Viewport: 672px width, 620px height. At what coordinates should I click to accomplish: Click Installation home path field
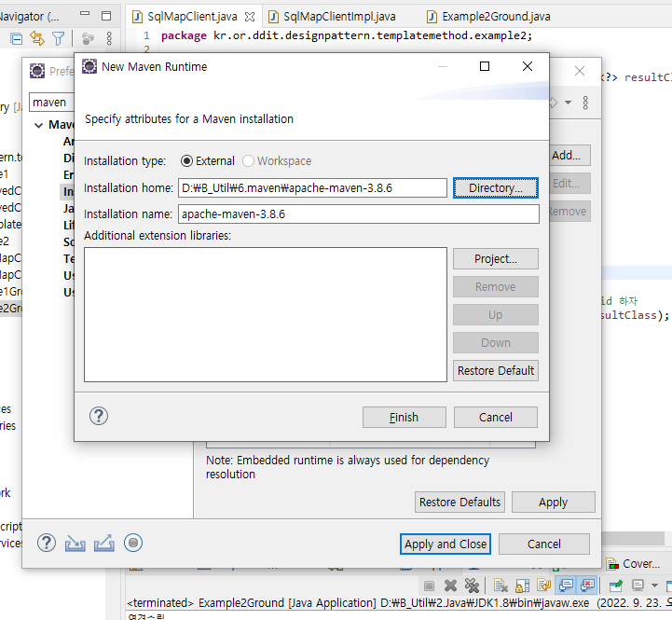tap(312, 187)
